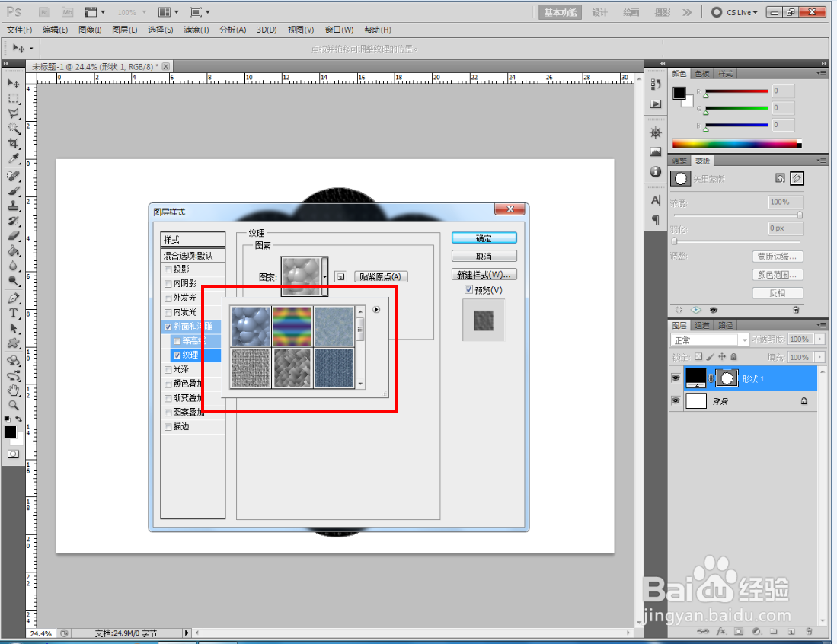
Task: Select the Custom Shape tool
Action: (x=14, y=343)
